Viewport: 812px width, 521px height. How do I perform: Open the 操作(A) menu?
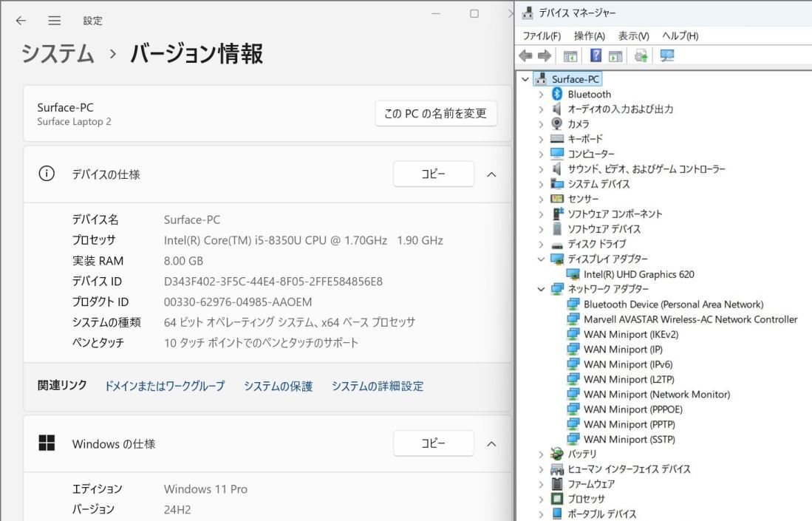coord(590,35)
